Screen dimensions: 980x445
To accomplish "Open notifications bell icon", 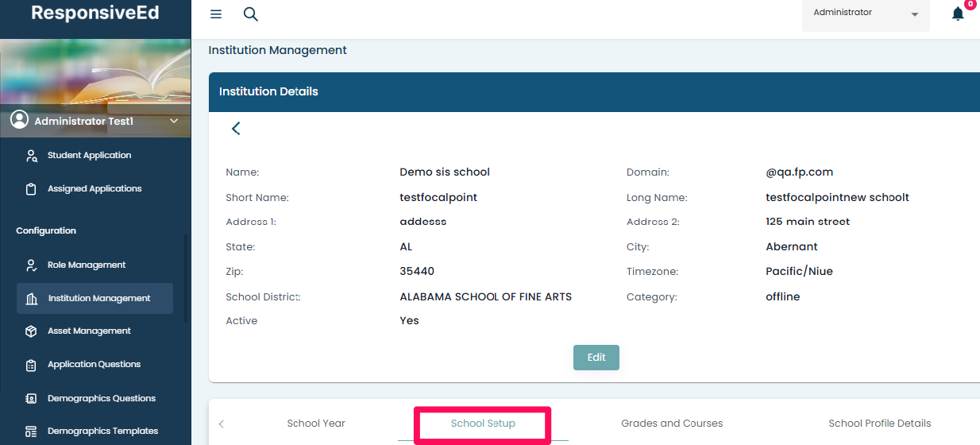I will pyautogui.click(x=958, y=14).
